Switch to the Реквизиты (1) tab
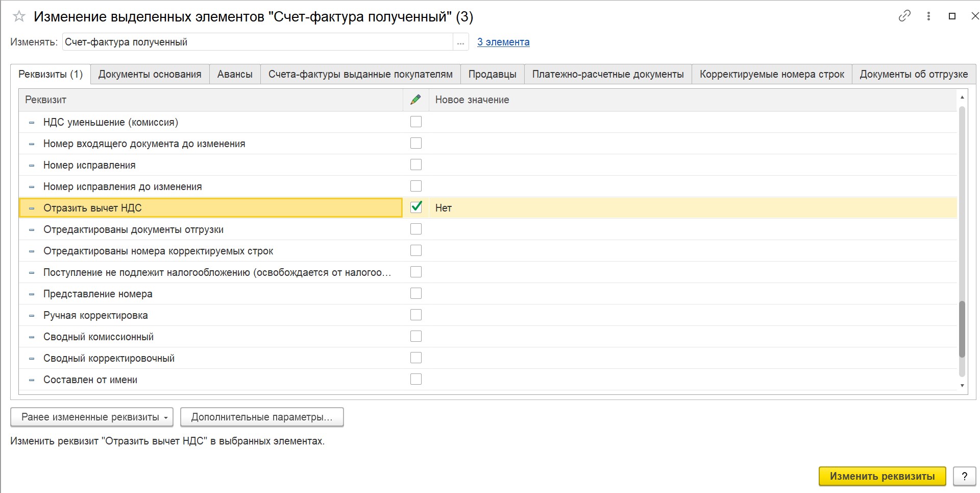The width and height of the screenshot is (980, 493). [x=51, y=74]
